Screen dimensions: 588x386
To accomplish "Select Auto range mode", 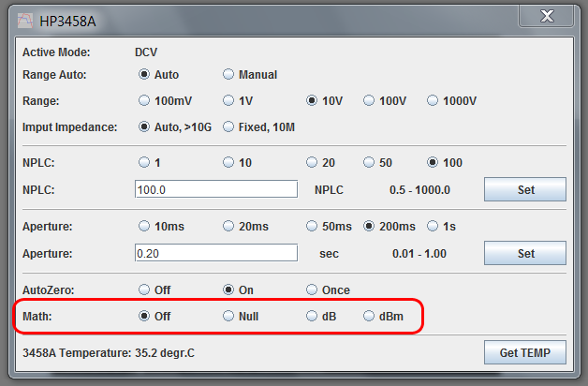I will (x=144, y=74).
